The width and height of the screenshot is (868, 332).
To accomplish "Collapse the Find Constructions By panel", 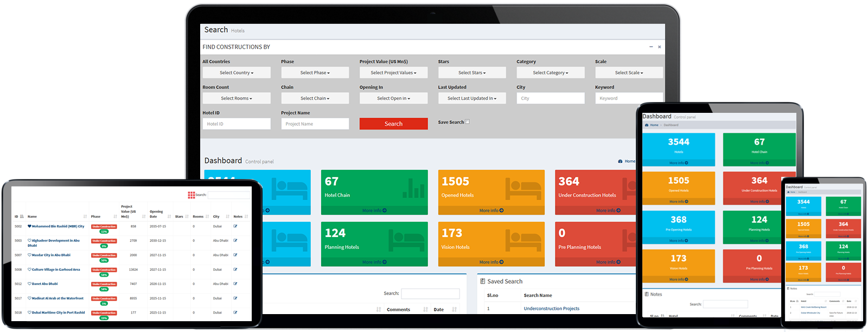I will 651,47.
